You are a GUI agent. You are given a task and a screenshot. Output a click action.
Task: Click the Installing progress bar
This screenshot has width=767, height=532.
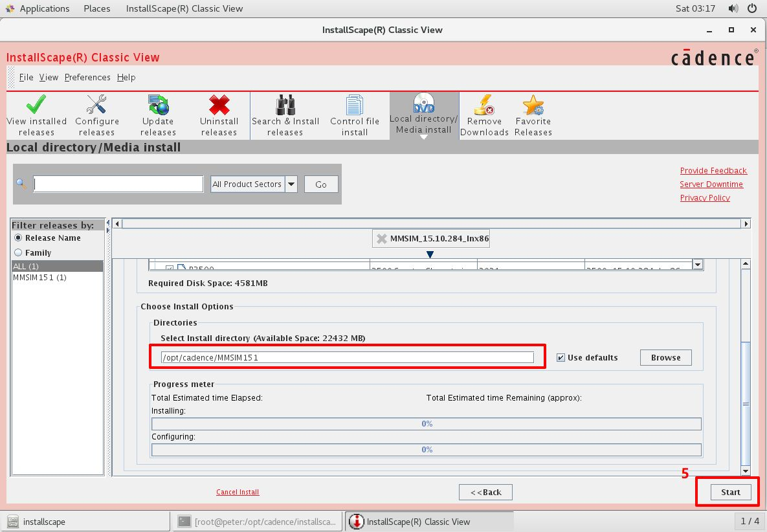coord(427,424)
